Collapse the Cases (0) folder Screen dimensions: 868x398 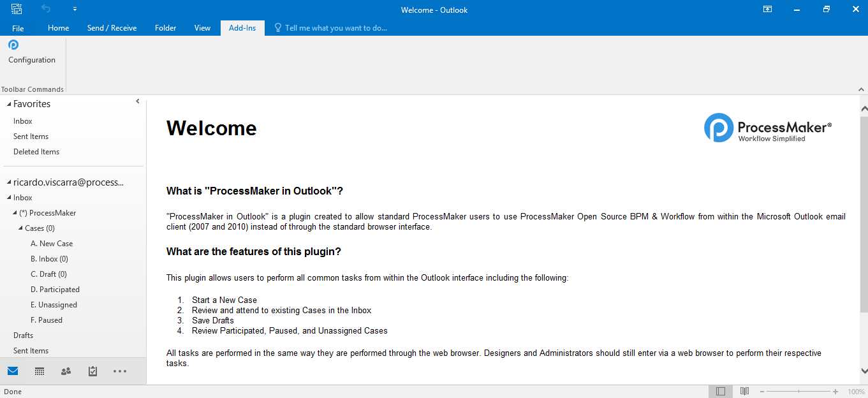[21, 228]
